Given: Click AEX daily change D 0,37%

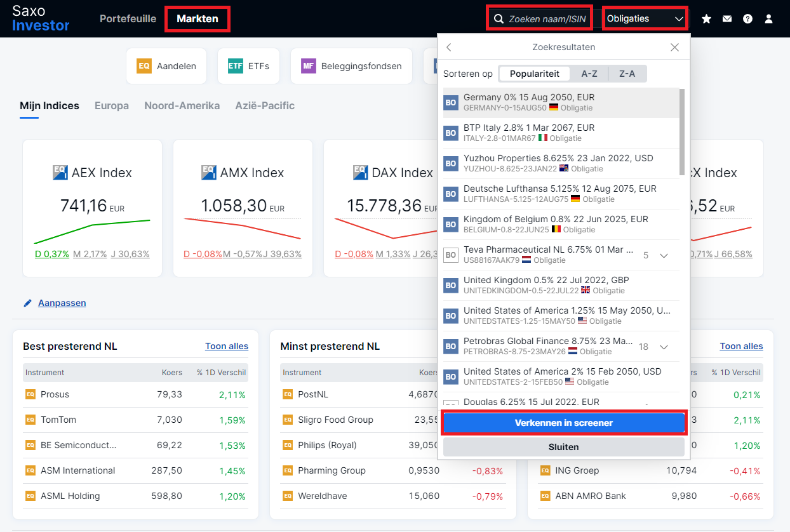Looking at the screenshot, I should pos(52,254).
